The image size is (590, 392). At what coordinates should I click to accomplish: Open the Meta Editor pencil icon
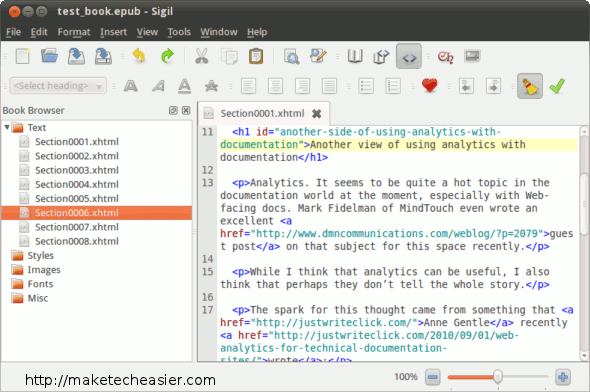318,56
